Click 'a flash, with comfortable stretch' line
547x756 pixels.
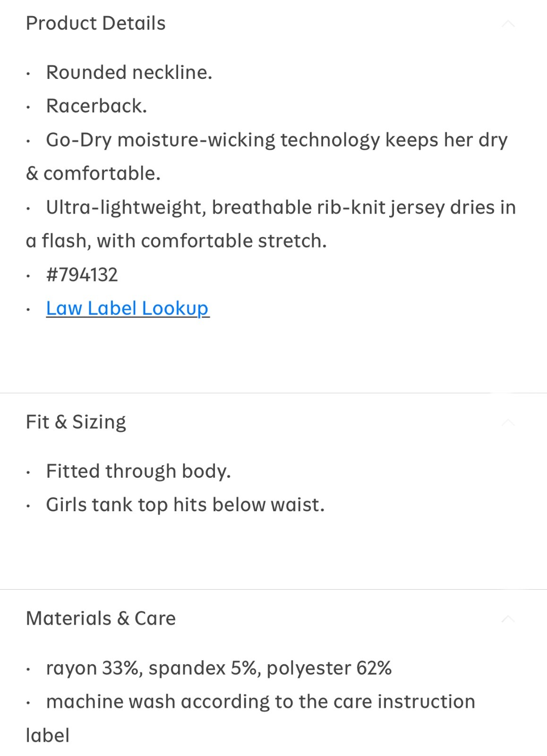coord(176,241)
